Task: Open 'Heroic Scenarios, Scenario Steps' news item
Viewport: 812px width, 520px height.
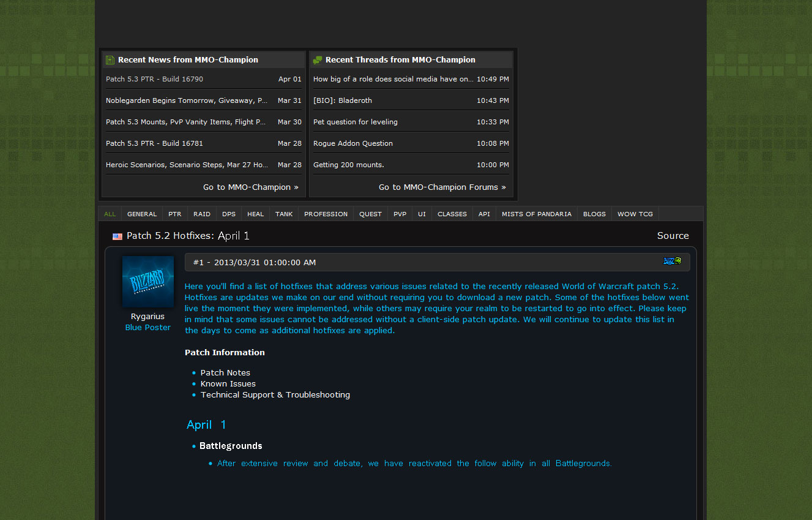Action: 187,165
